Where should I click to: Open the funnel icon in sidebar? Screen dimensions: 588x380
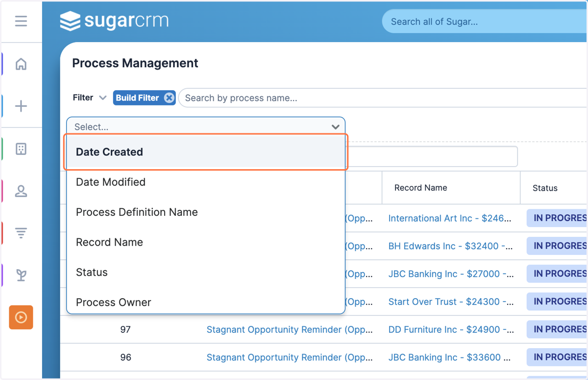point(21,233)
